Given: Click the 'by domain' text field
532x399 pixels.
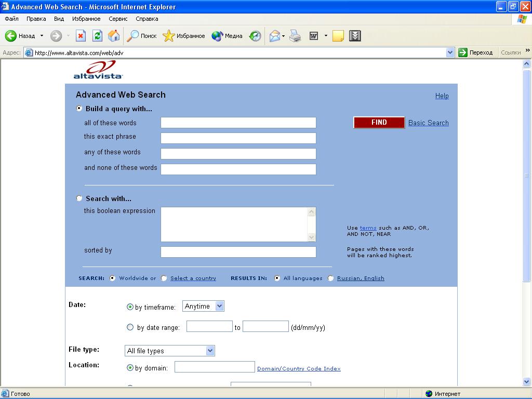Looking at the screenshot, I should [215, 367].
